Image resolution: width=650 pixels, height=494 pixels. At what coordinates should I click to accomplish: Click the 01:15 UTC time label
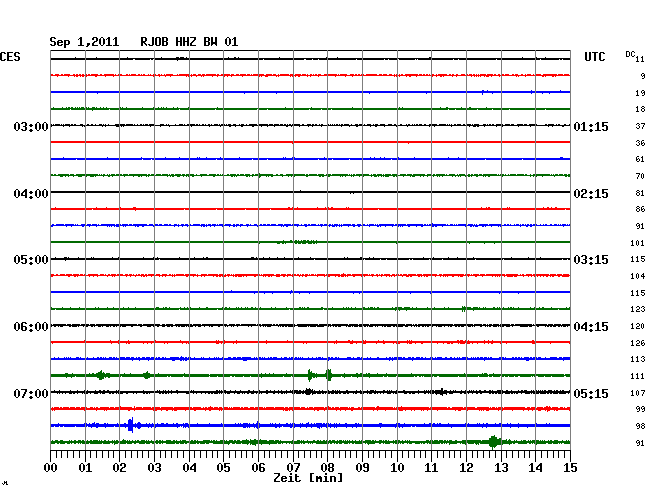coord(591,126)
